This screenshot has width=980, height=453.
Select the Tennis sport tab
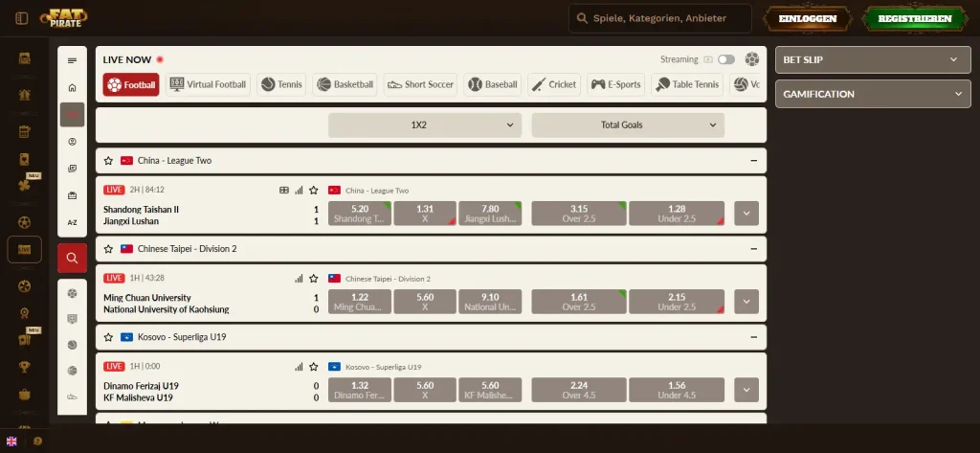coord(281,84)
